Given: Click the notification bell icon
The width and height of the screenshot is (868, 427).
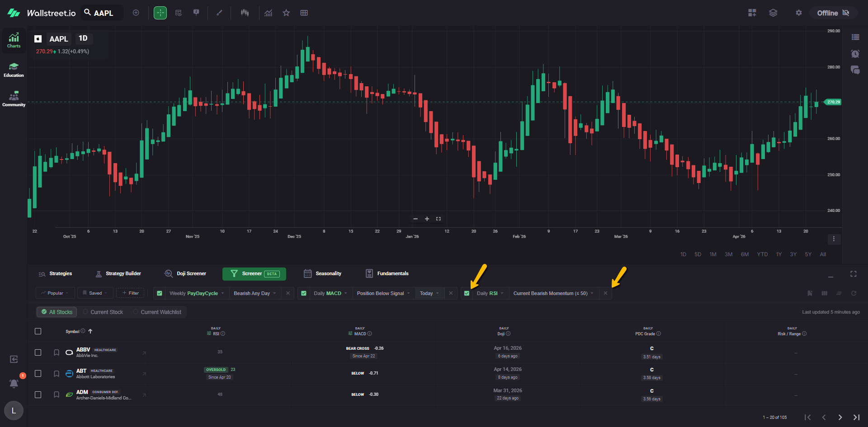Looking at the screenshot, I should (14, 384).
